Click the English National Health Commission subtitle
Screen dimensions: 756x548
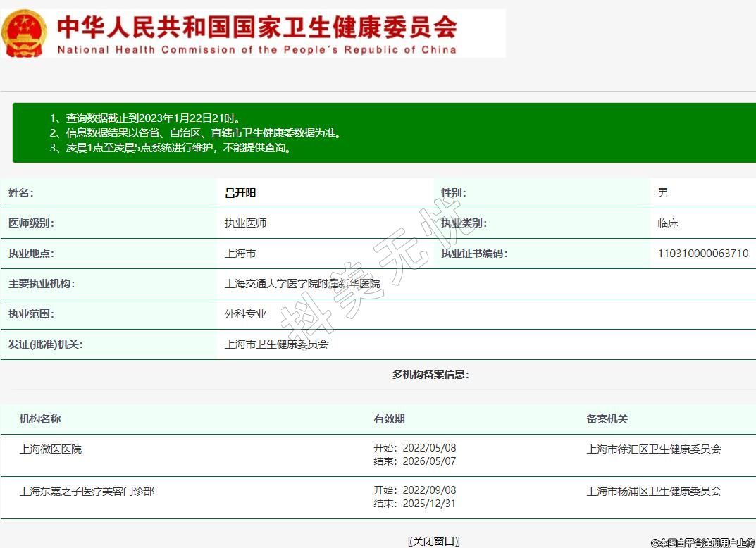pos(257,50)
